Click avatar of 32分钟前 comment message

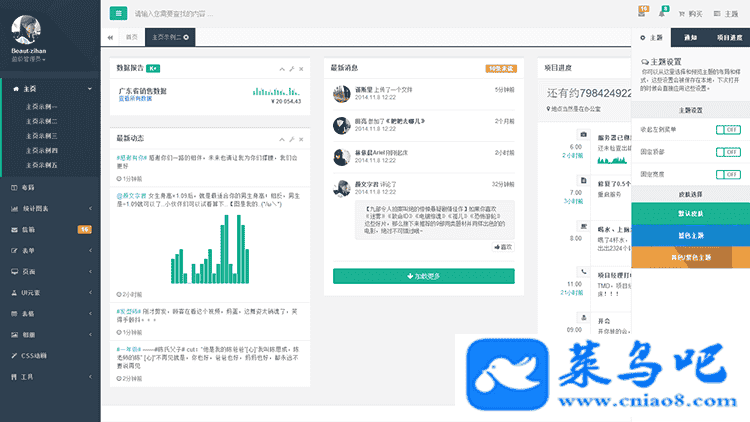click(x=342, y=189)
